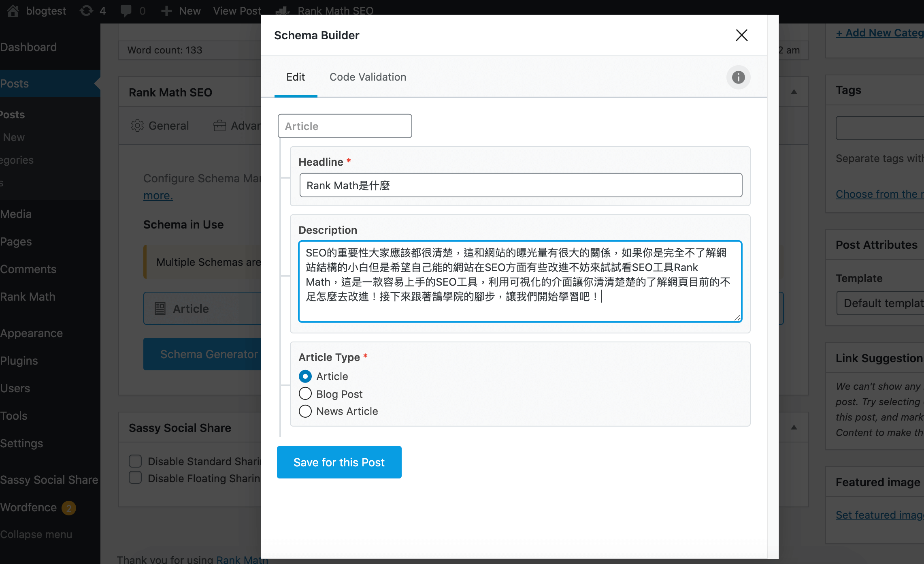Click the General tab icon in Rank Math
The width and height of the screenshot is (924, 564).
click(138, 126)
